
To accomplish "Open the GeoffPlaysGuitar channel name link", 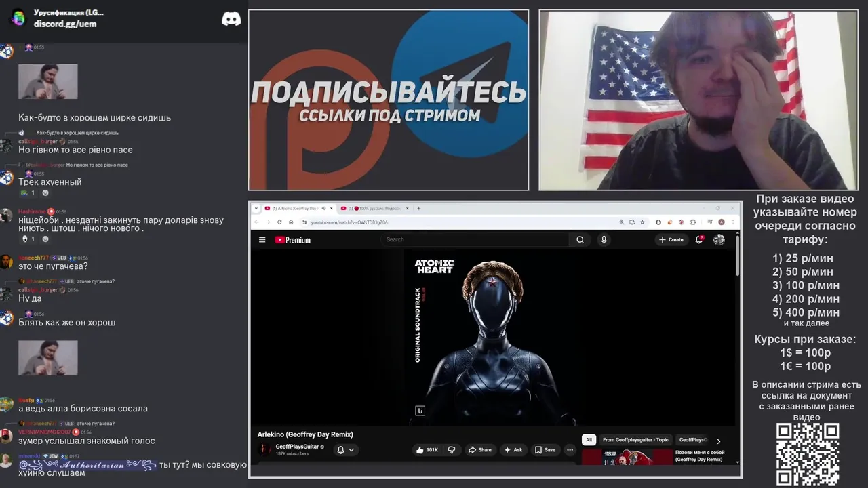I will coord(297,447).
